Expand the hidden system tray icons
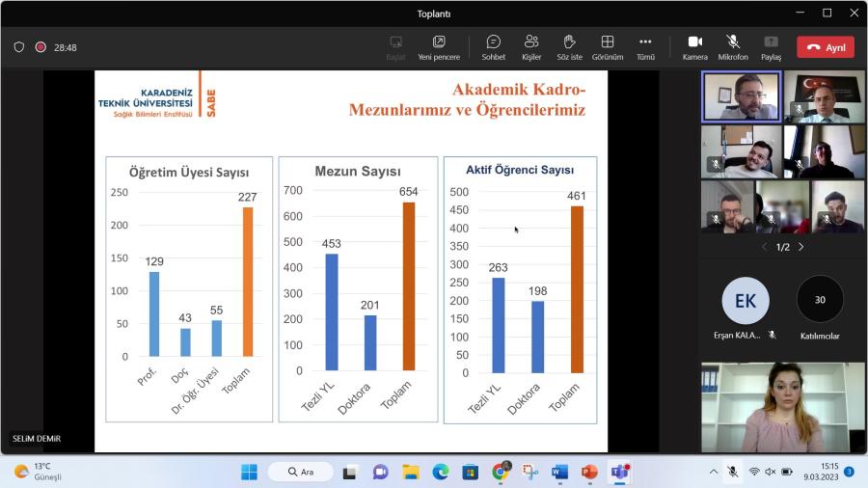868x488 pixels. coord(714,472)
